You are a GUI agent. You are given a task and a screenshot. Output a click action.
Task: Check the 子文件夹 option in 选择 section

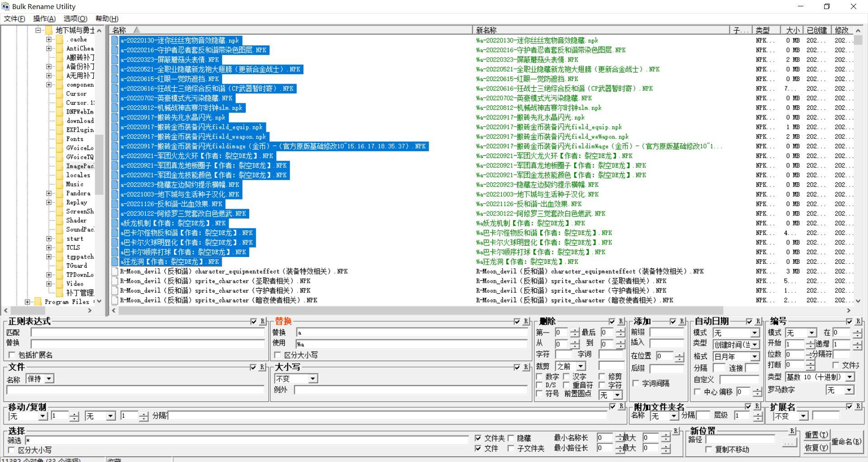point(511,448)
